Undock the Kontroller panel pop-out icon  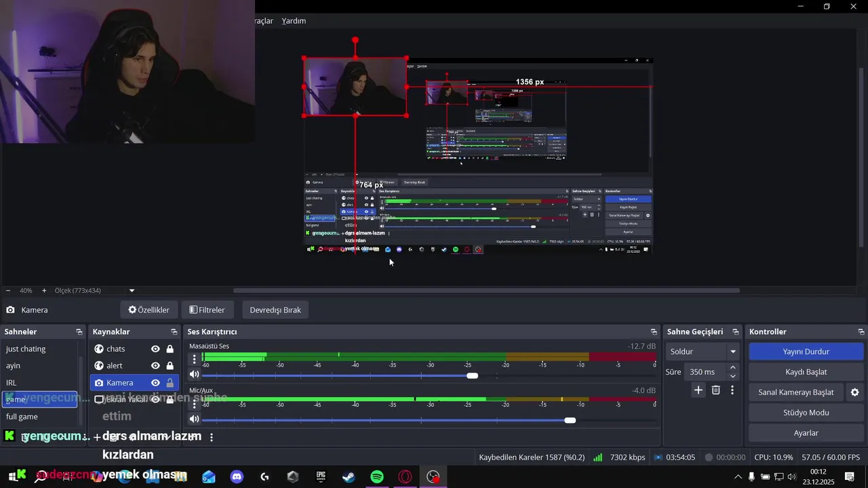click(861, 332)
